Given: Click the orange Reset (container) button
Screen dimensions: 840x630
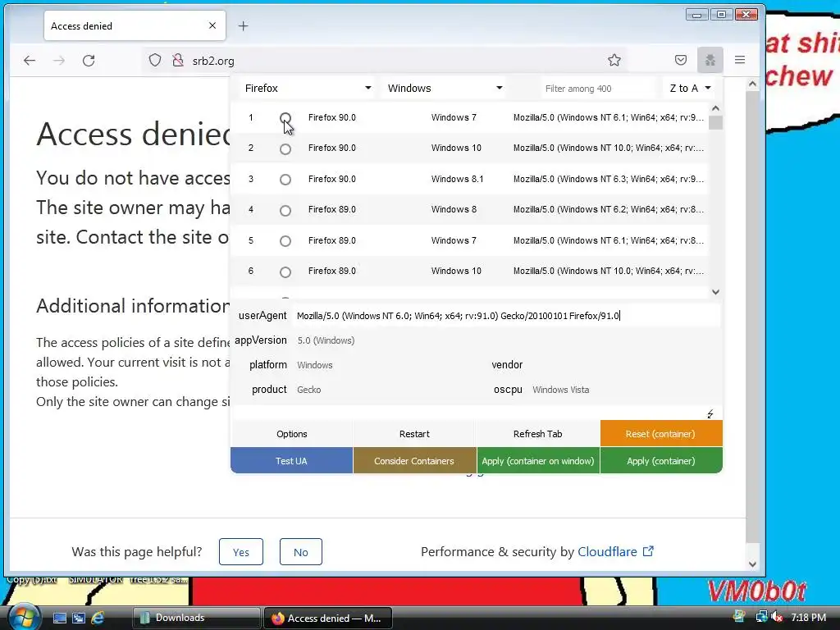Looking at the screenshot, I should click(x=661, y=434).
